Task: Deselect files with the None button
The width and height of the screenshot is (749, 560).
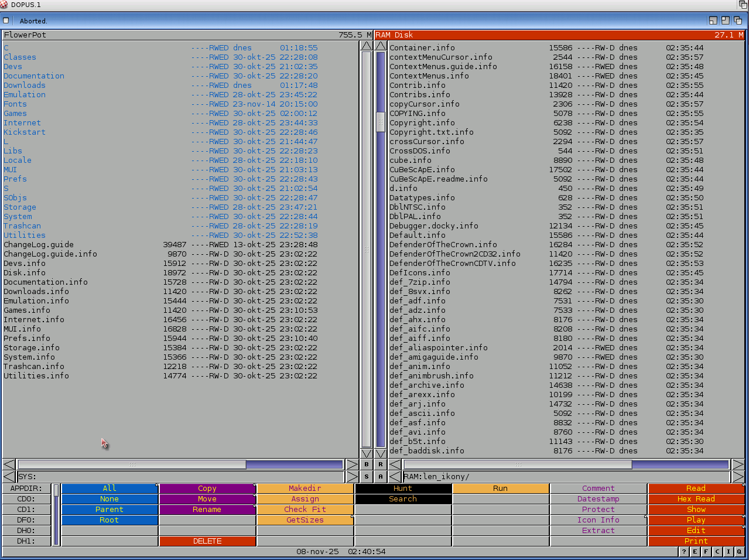Action: coord(110,499)
